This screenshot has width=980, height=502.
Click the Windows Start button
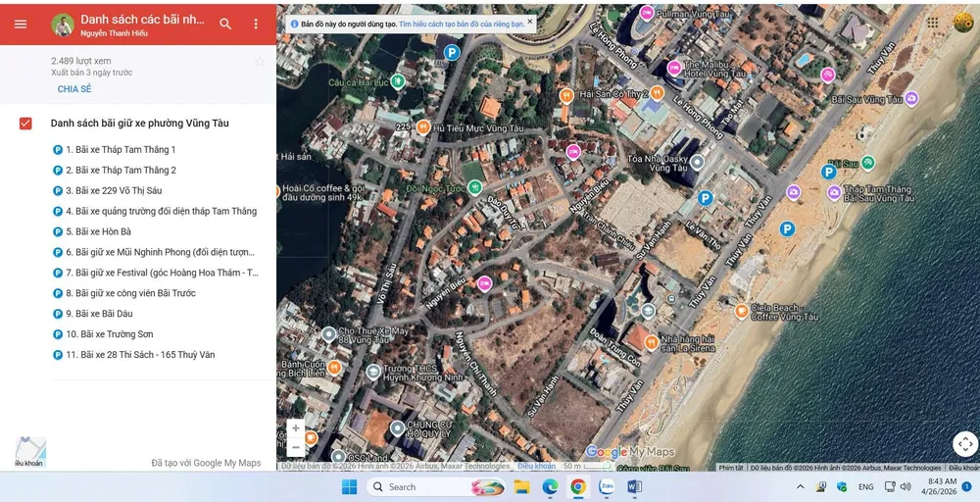click(350, 487)
